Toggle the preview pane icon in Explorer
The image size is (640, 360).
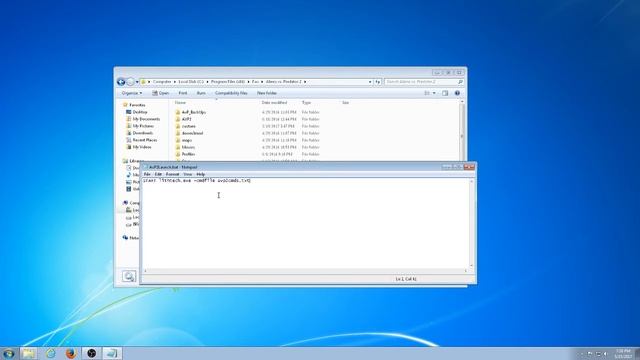click(x=445, y=93)
